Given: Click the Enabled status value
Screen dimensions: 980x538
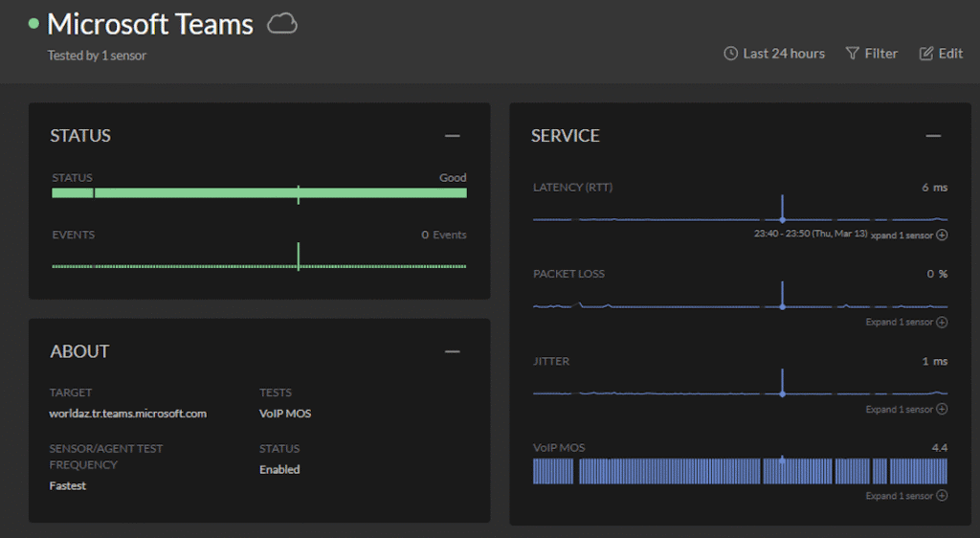Looking at the screenshot, I should tap(279, 469).
